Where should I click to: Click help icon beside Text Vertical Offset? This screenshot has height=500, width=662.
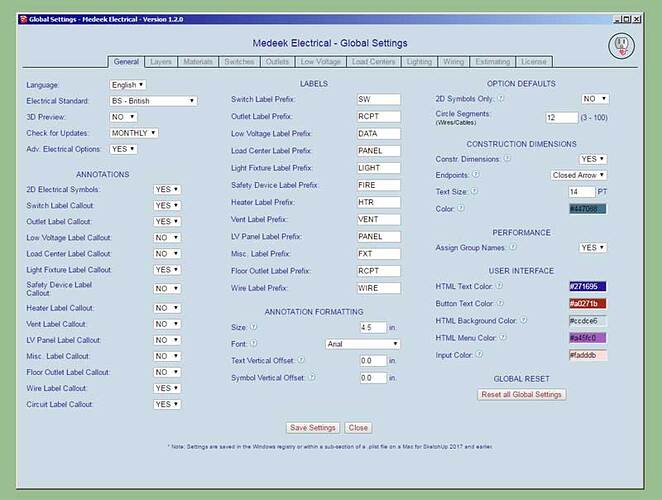pyautogui.click(x=301, y=360)
